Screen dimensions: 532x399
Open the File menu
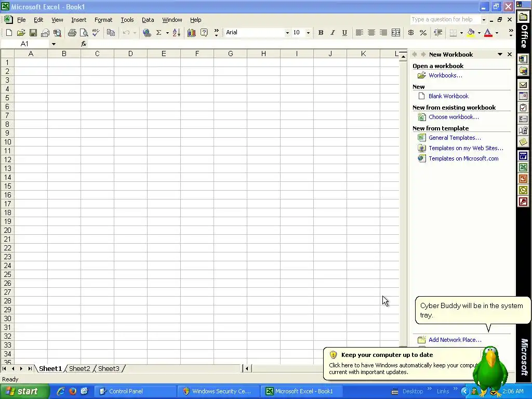tap(21, 20)
